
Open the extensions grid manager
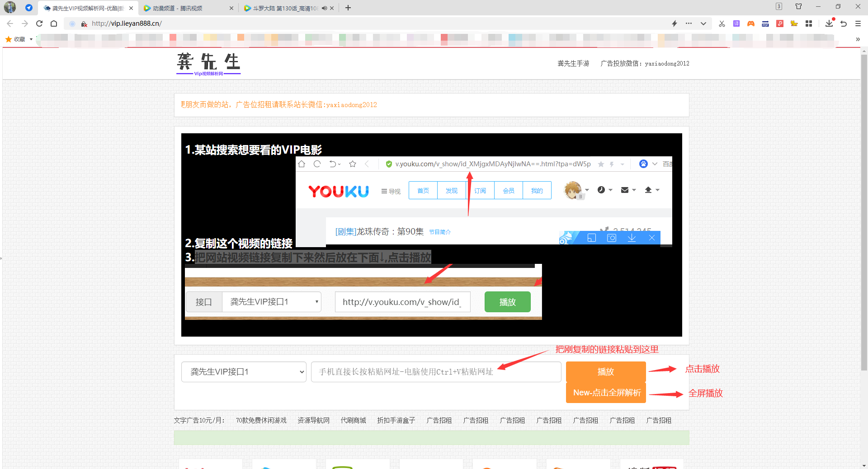pyautogui.click(x=809, y=23)
